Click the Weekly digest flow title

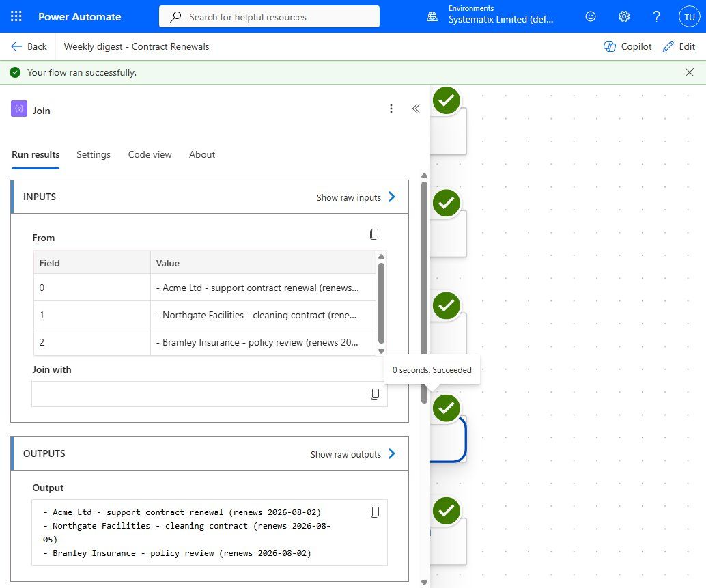137,46
